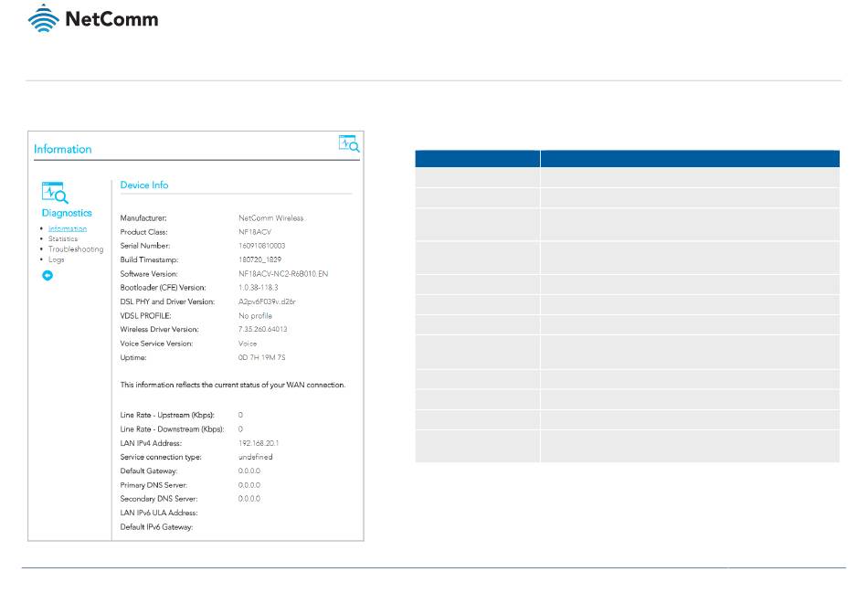The height and width of the screenshot is (603, 868).
Task: Open the Logs menu entry
Action: (x=57, y=259)
